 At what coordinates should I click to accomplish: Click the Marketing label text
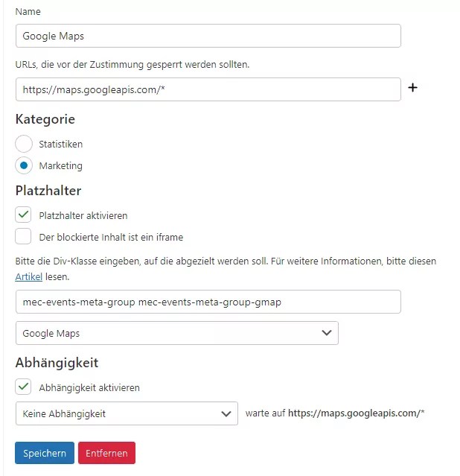[61, 166]
